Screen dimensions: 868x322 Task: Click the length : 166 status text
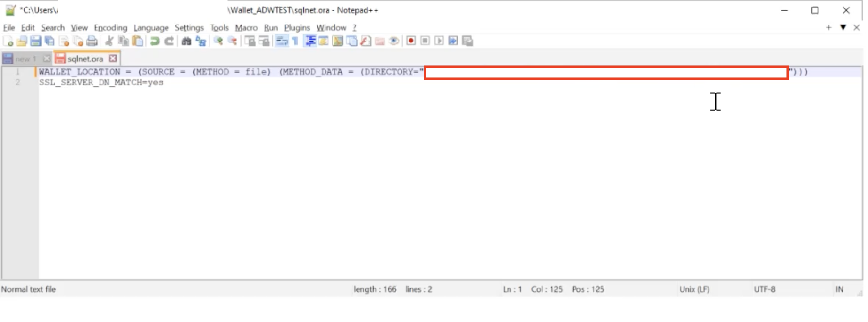click(x=375, y=289)
